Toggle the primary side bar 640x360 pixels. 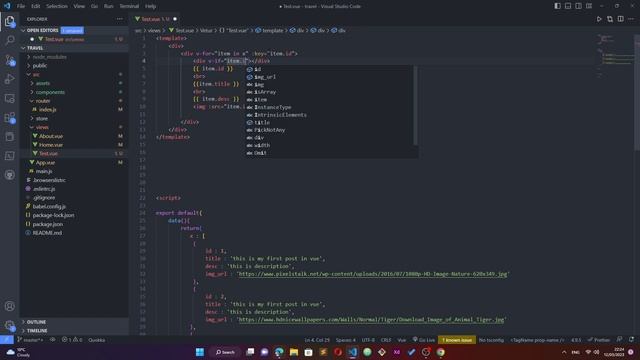558,6
